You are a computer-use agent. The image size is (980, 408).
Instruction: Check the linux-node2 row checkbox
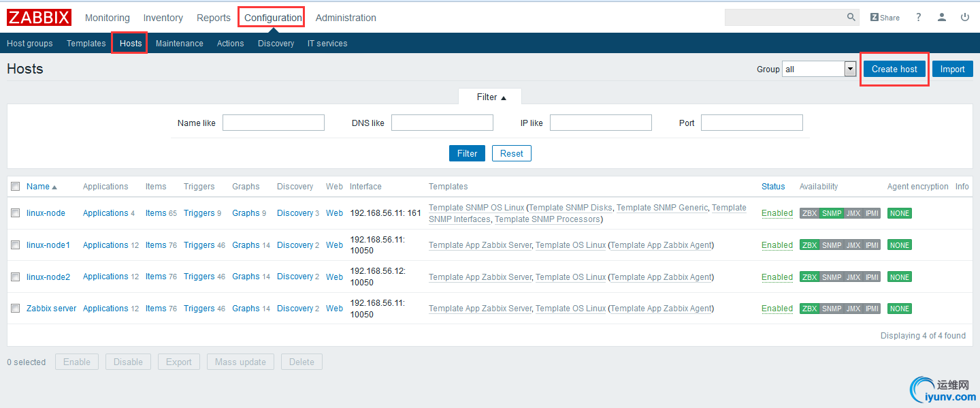coord(16,277)
